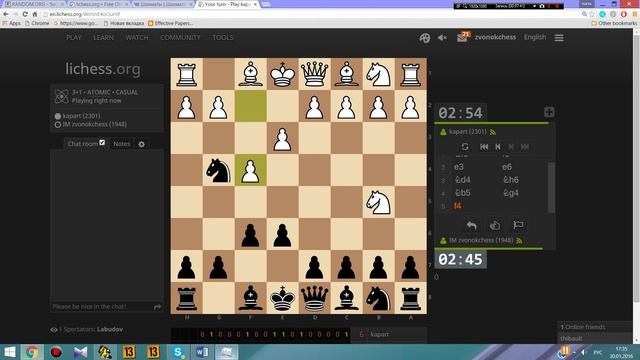Resign with the flag icon
The height and width of the screenshot is (360, 640).
518,225
